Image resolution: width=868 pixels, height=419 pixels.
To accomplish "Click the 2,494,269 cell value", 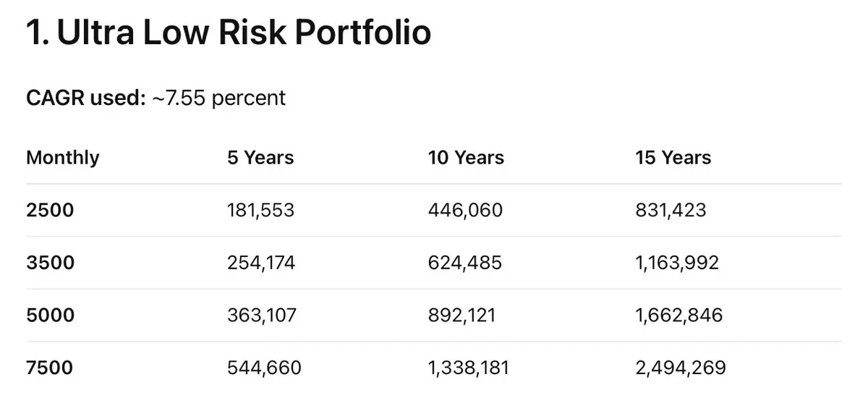I will [x=680, y=368].
